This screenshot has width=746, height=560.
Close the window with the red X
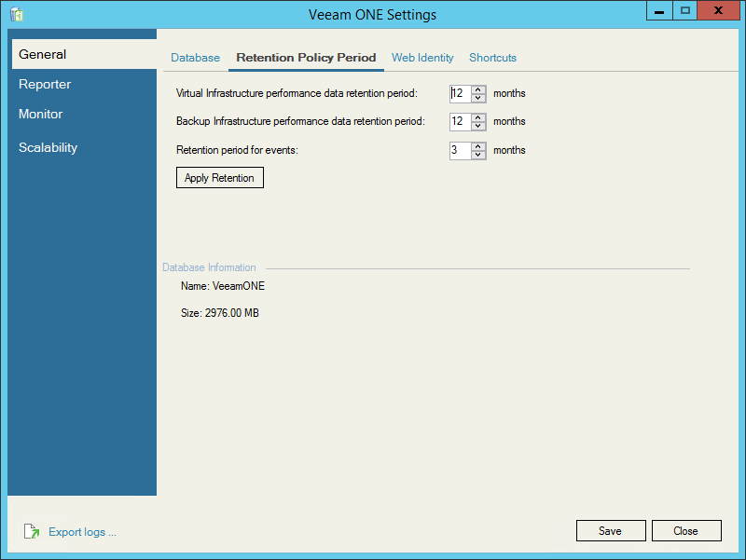click(718, 10)
